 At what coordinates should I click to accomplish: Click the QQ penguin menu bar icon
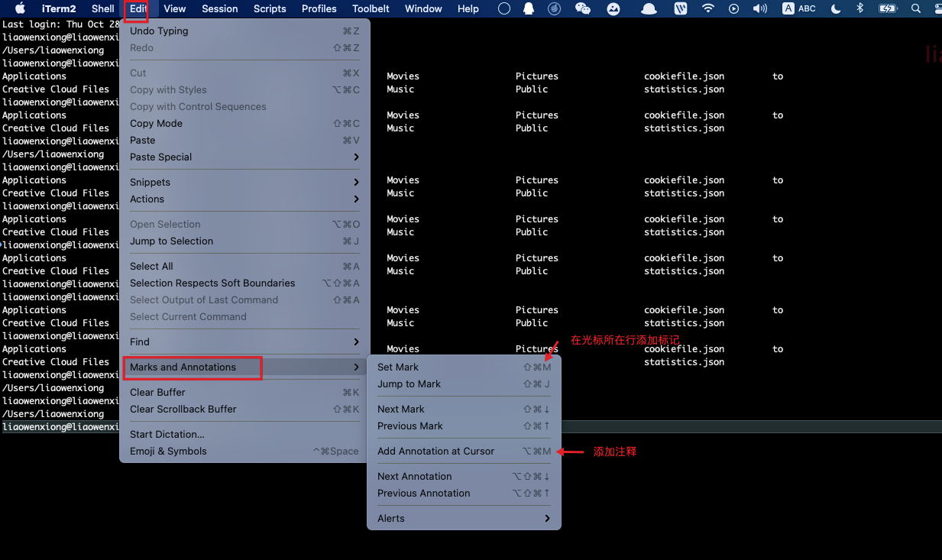(x=529, y=8)
